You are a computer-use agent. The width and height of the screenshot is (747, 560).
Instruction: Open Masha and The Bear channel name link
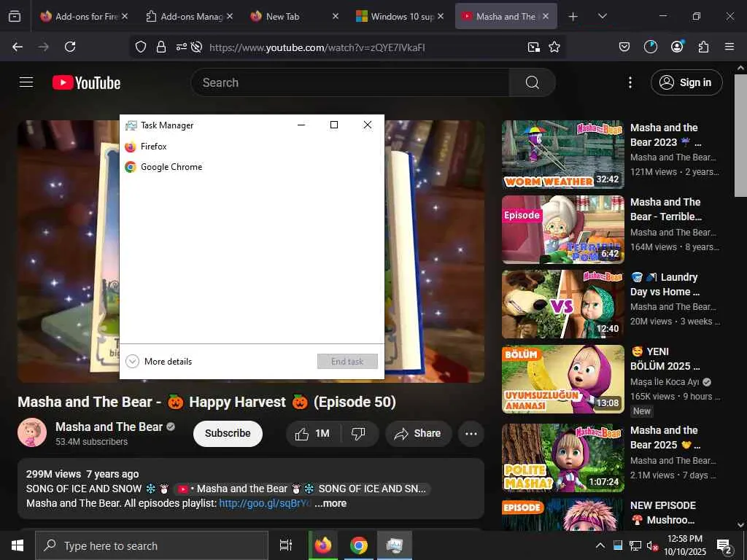coord(109,427)
